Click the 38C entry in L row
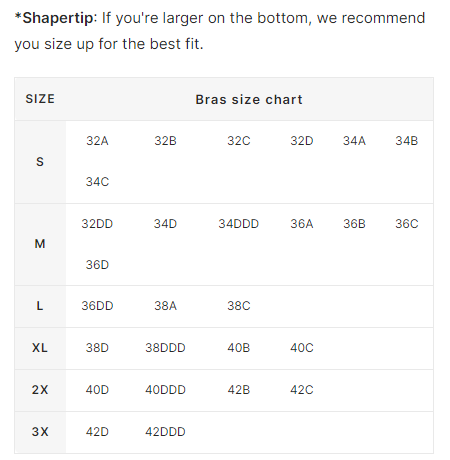Screen dimensions: 450x460 click(239, 306)
